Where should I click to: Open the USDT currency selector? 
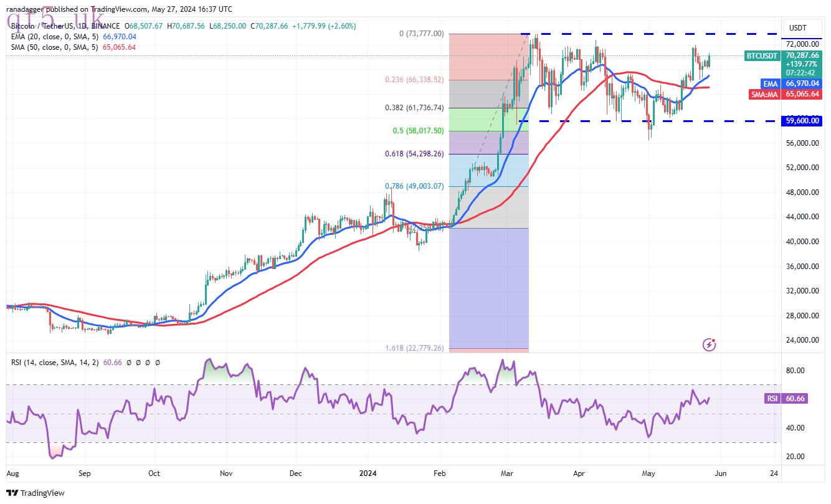(x=797, y=27)
